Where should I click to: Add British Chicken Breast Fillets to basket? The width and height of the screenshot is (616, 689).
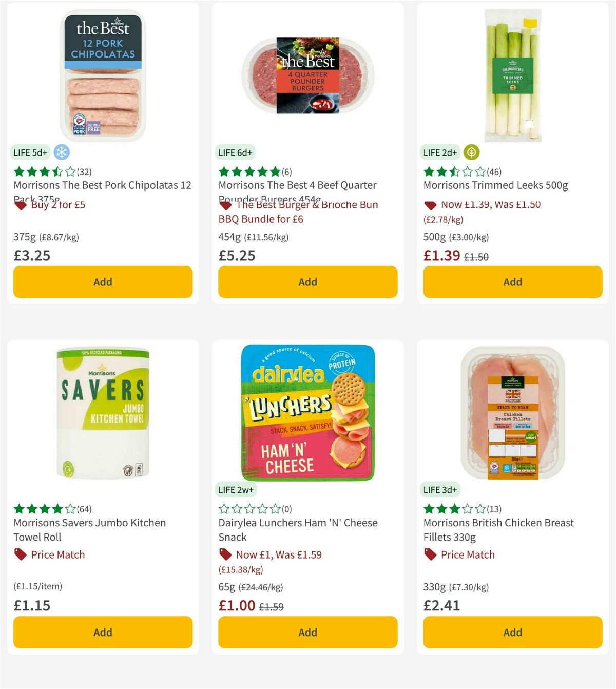click(512, 632)
